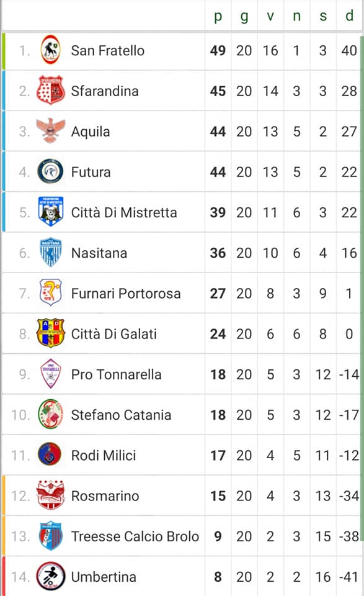Open the Città Di Galati crest
Image resolution: width=364 pixels, height=596 pixels.
click(x=50, y=333)
